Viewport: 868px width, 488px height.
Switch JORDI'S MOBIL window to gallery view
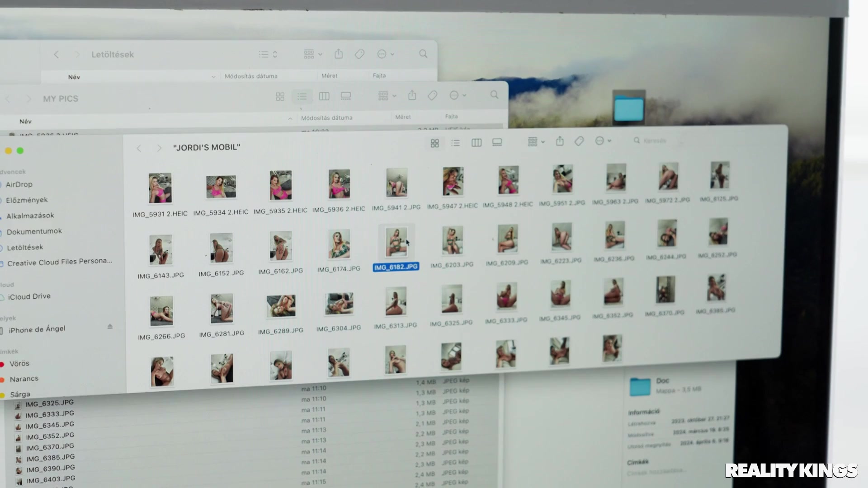click(x=497, y=142)
